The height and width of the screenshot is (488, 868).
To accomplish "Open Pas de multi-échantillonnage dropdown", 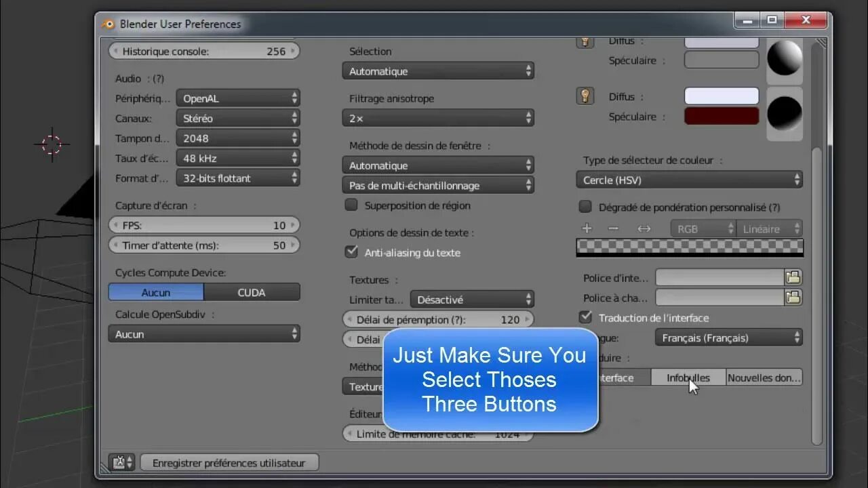I will tap(438, 185).
